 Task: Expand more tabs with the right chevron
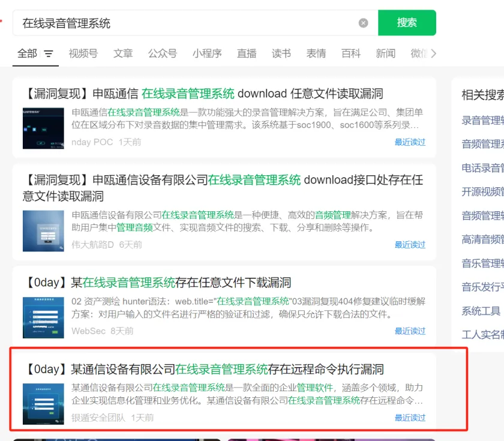click(434, 53)
